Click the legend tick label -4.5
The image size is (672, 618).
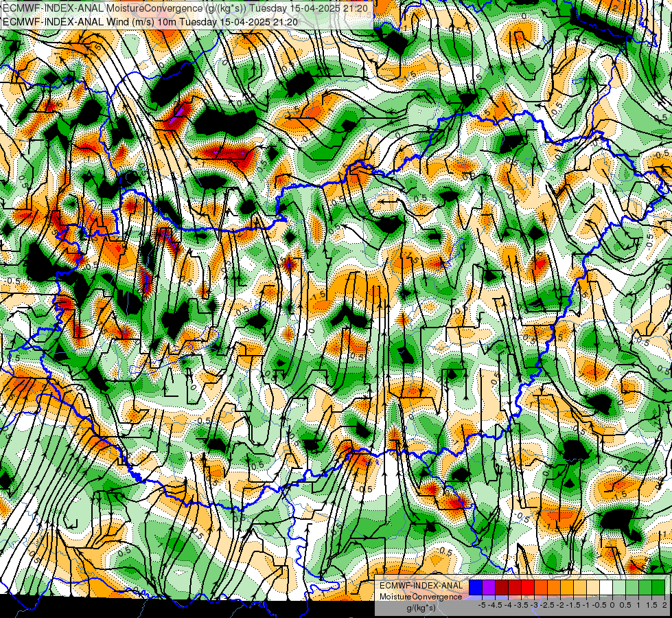pos(496,605)
